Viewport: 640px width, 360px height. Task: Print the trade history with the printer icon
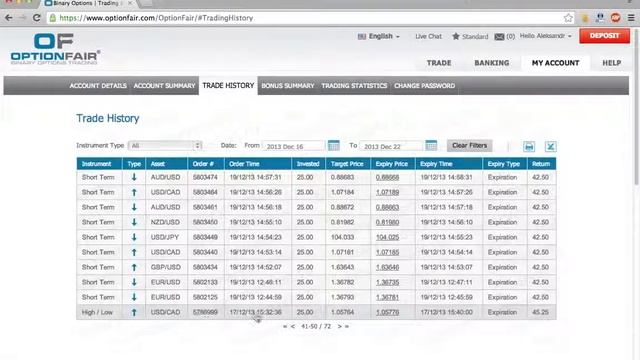(x=529, y=147)
